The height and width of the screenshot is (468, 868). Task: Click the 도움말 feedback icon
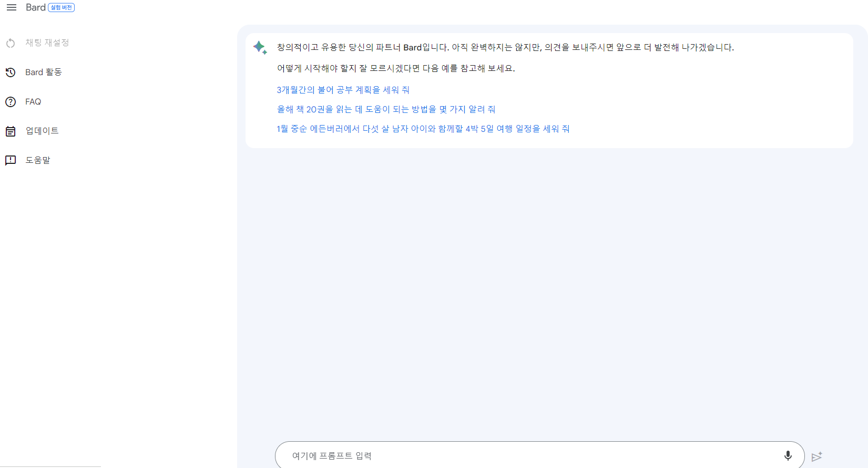click(x=11, y=161)
